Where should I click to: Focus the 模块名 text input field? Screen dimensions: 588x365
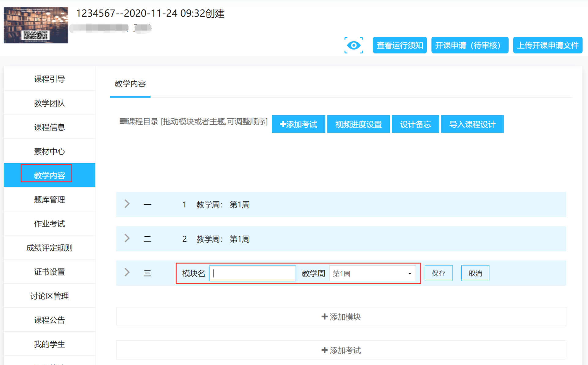[x=252, y=273]
